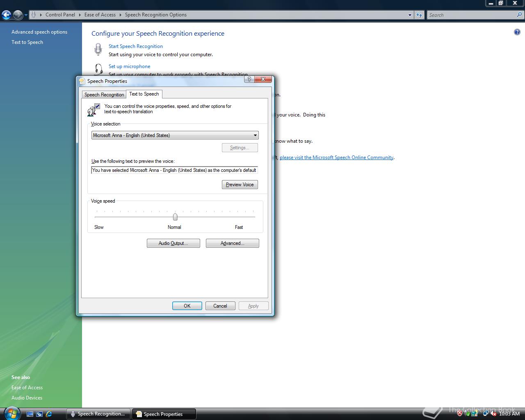Click the Windows Security Alerts shield tray icon
This screenshot has width=525, height=420.
click(x=460, y=413)
